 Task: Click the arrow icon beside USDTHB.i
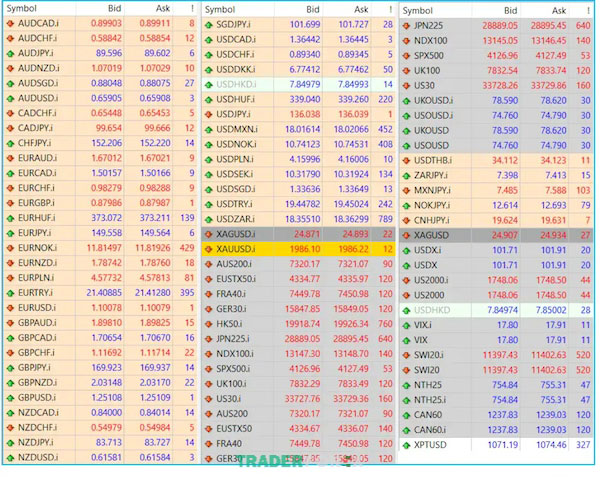[406, 161]
